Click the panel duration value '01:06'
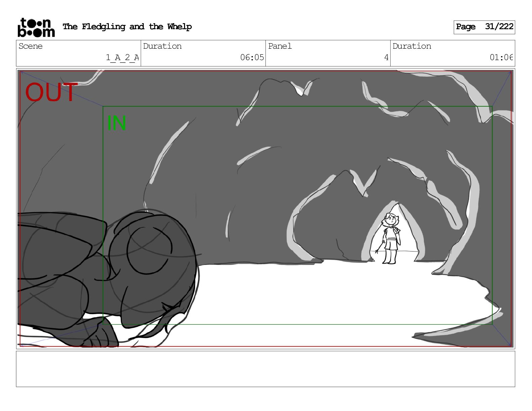This screenshot has width=532, height=411. pyautogui.click(x=501, y=58)
